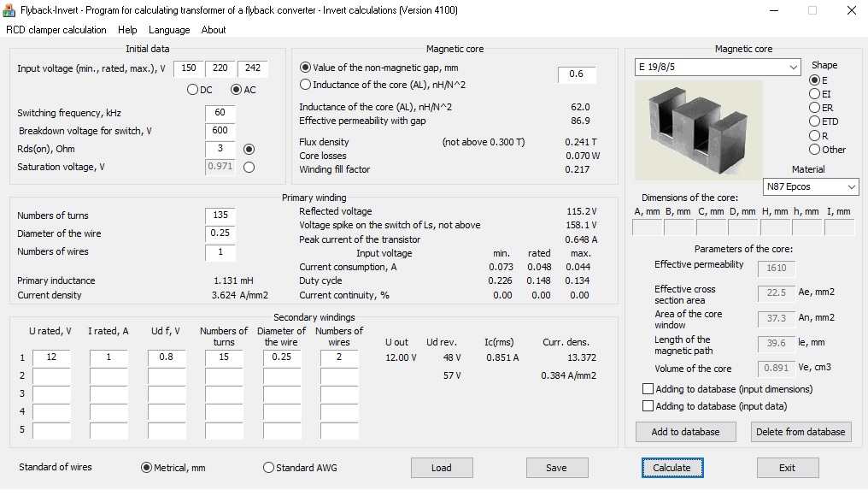Select ETD core shape
The height and width of the screenshot is (496, 868).
[814, 121]
